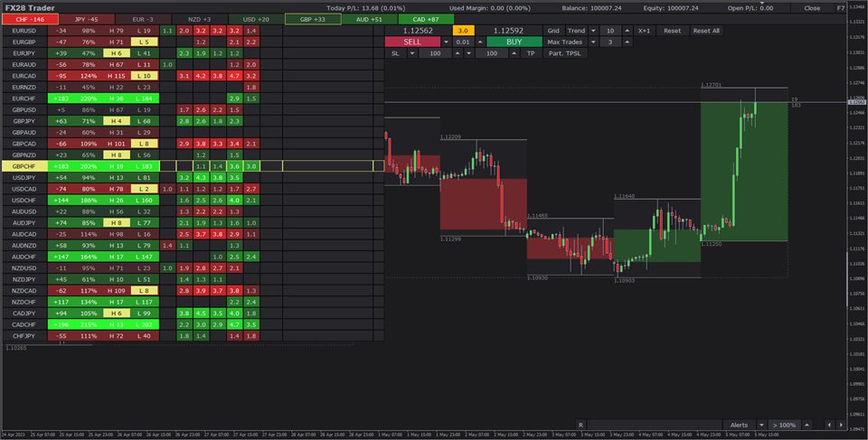
Task: Select the CHF -146 currency tab
Action: (30, 19)
